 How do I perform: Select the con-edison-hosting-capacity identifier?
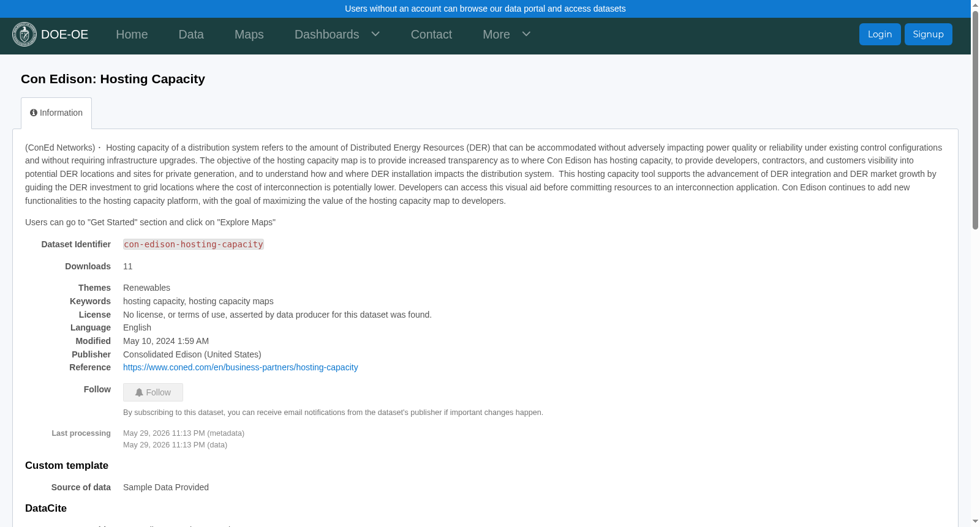pos(194,244)
